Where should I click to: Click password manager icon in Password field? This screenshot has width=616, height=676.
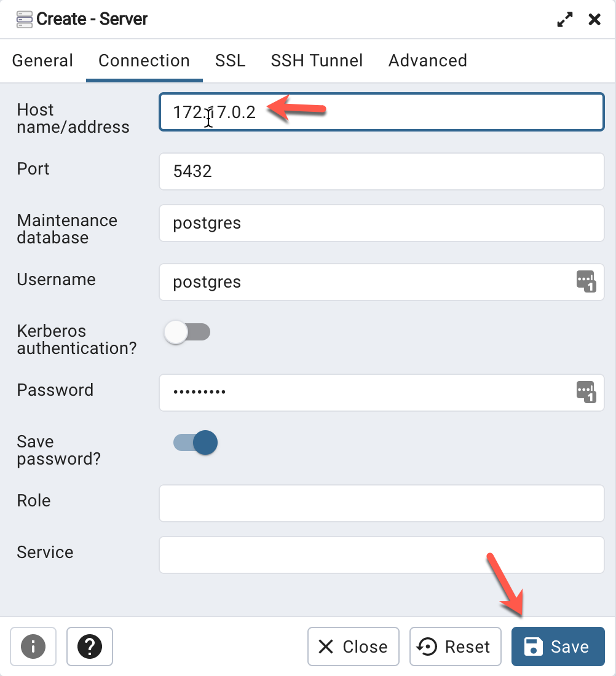click(586, 392)
